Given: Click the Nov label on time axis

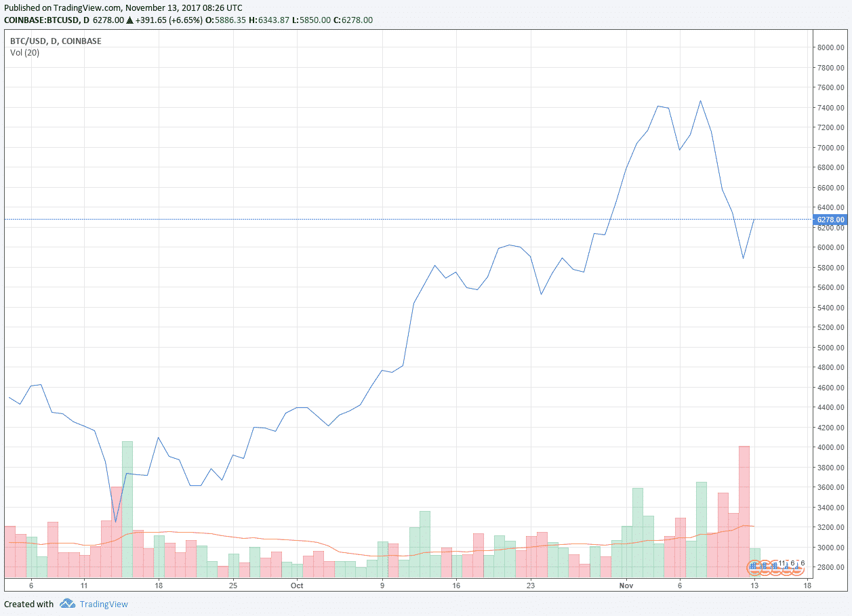Looking at the screenshot, I should [626, 585].
